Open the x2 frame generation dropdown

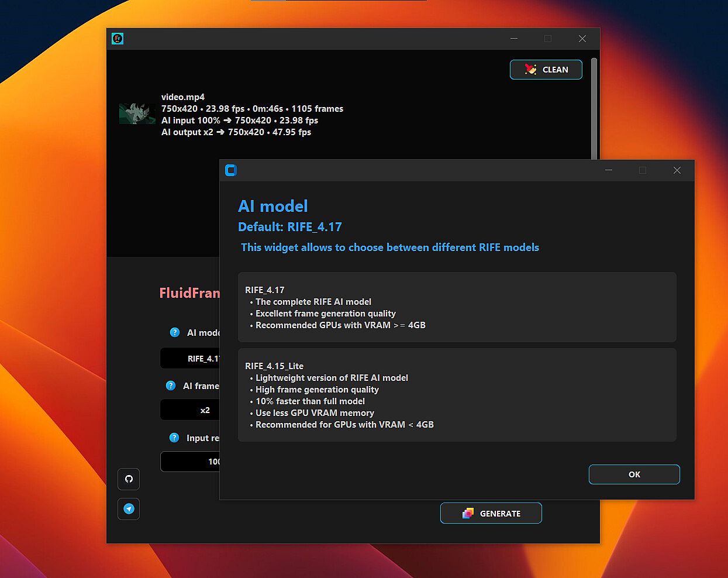190,410
